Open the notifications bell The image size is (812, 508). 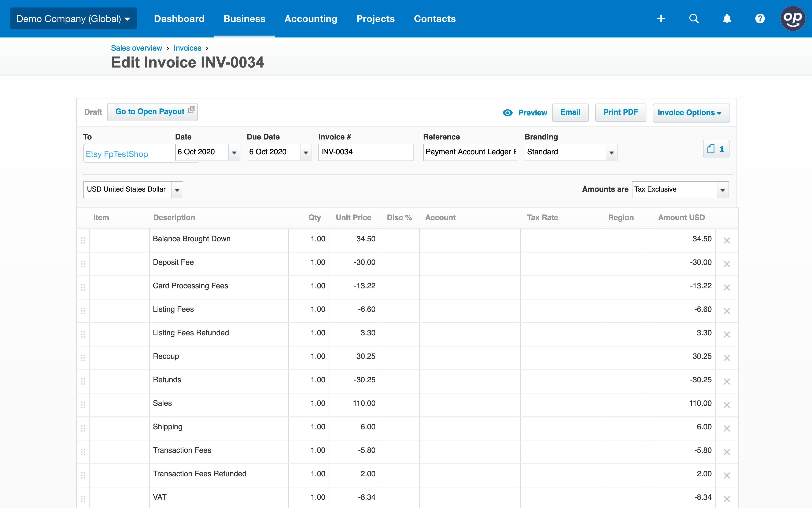[x=727, y=18]
